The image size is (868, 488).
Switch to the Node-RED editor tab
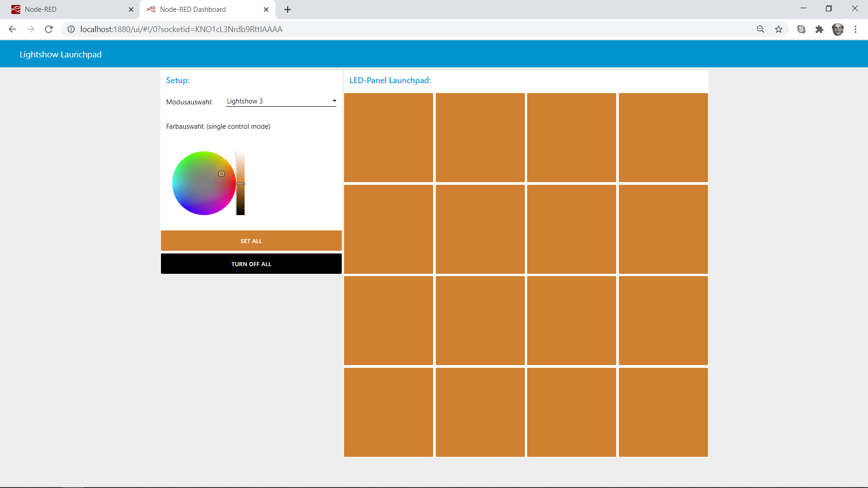68,9
